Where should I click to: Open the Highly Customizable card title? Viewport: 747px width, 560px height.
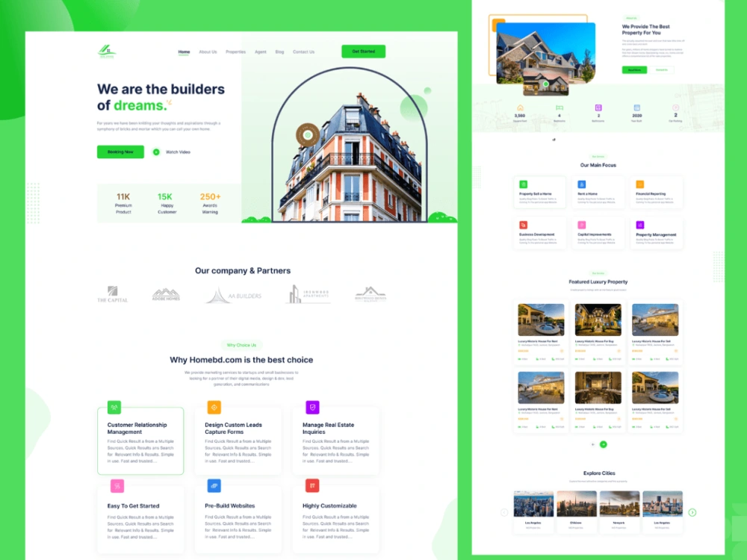click(329, 505)
